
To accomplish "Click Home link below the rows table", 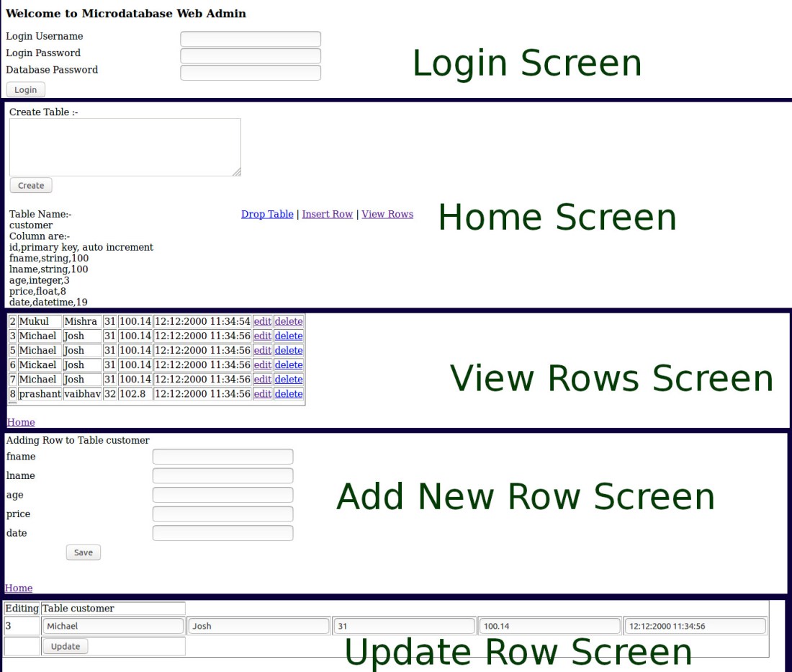I will point(21,422).
